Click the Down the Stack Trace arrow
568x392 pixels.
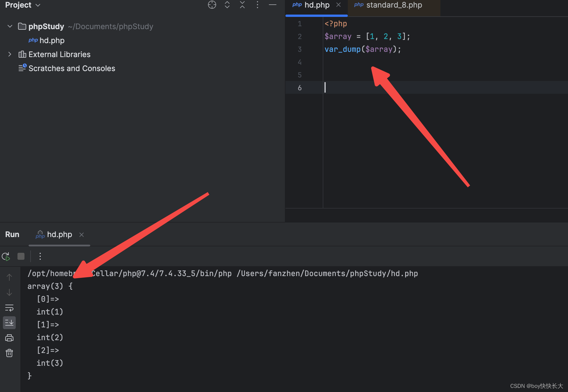[9, 292]
